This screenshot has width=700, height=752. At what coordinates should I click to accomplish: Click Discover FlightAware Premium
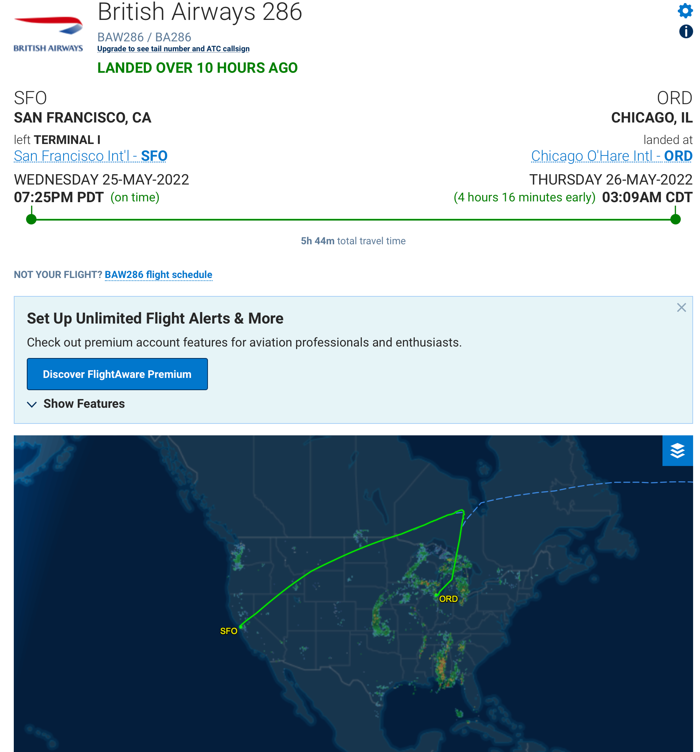click(x=117, y=374)
